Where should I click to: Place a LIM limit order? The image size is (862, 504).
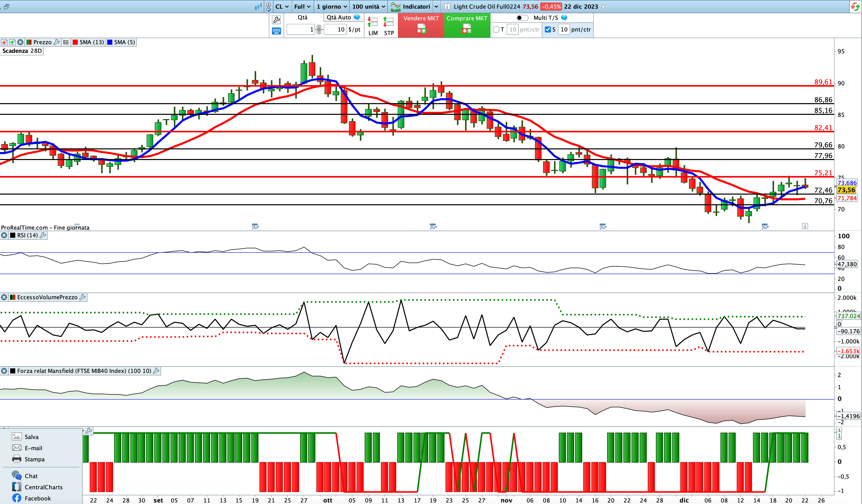click(373, 26)
